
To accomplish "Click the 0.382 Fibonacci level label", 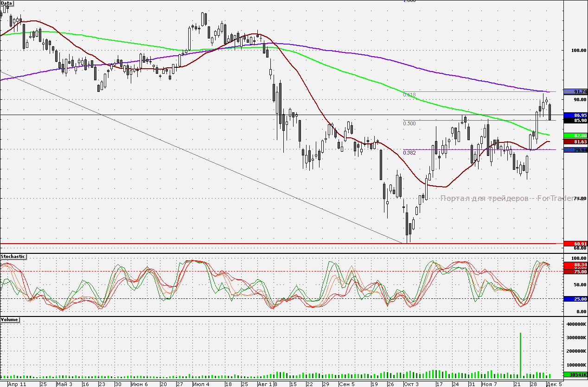I will click(409, 153).
